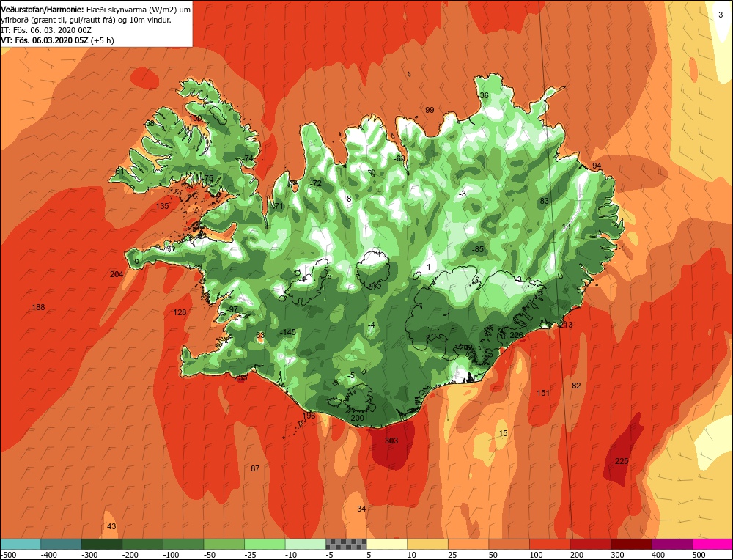This screenshot has width=733, height=560.
Task: Click the light green swatch between -25 and -10
Action: click(x=265, y=544)
